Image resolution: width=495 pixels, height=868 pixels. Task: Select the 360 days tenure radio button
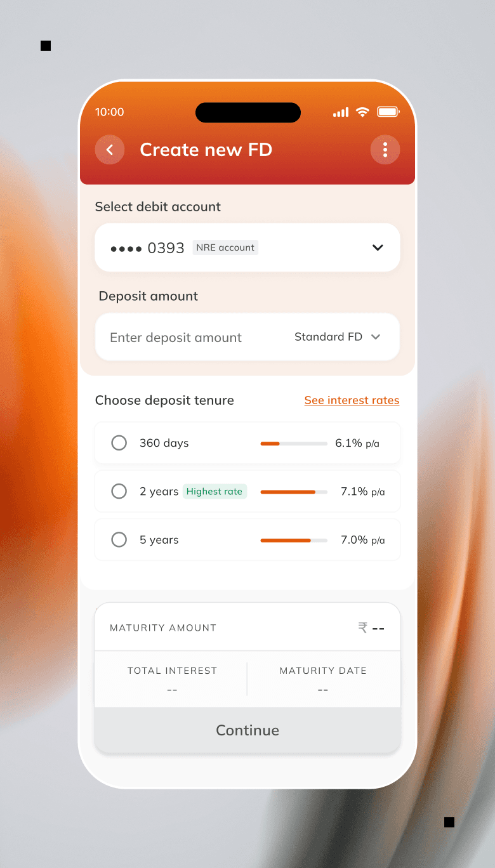(x=119, y=443)
